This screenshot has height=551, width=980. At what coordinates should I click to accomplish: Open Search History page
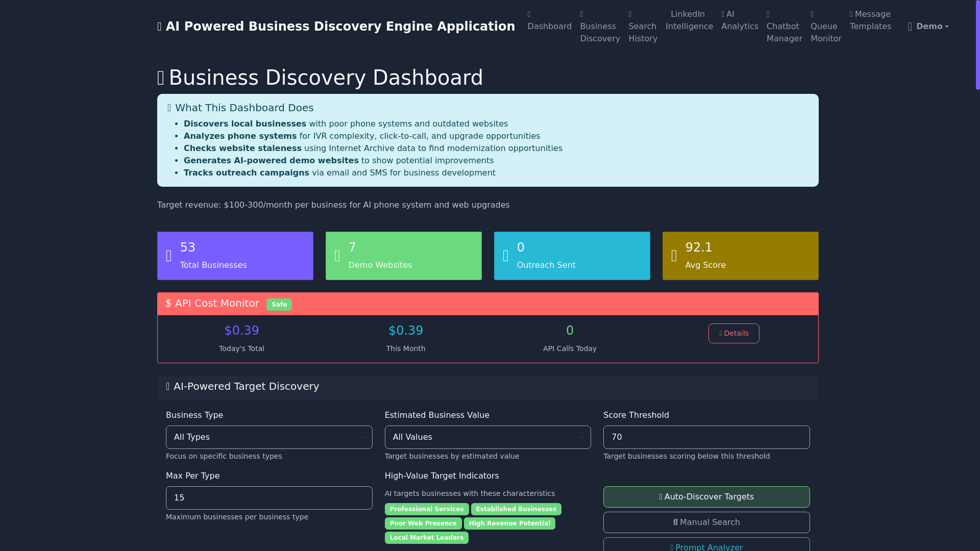(x=643, y=27)
